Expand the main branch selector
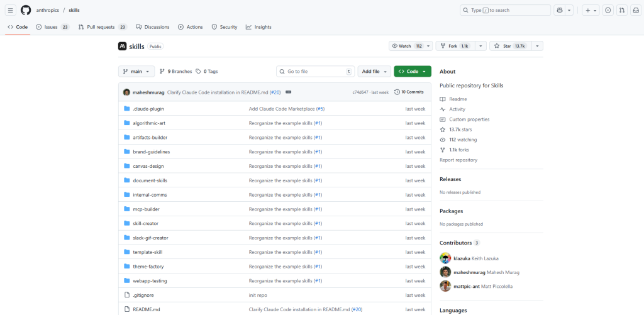This screenshot has width=644, height=315. point(136,72)
